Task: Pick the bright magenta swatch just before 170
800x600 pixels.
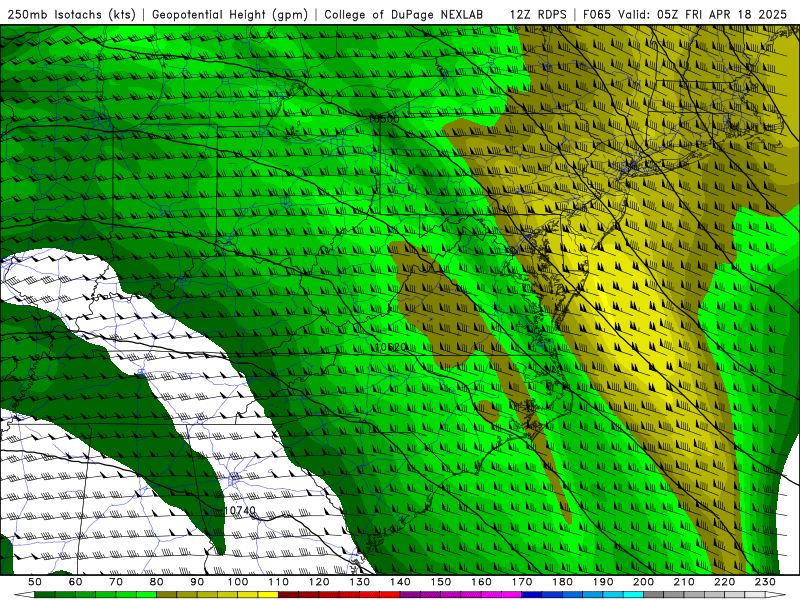Action: coord(512,595)
